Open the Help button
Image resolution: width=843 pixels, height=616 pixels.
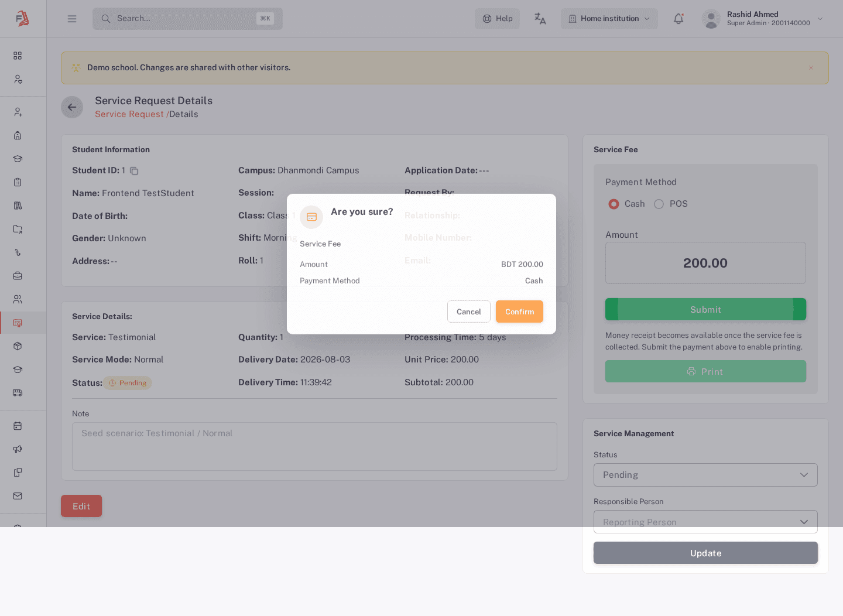[497, 19]
